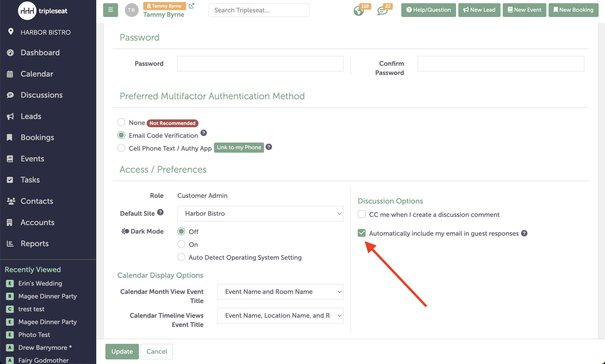Open Leads from the sidebar

click(31, 116)
